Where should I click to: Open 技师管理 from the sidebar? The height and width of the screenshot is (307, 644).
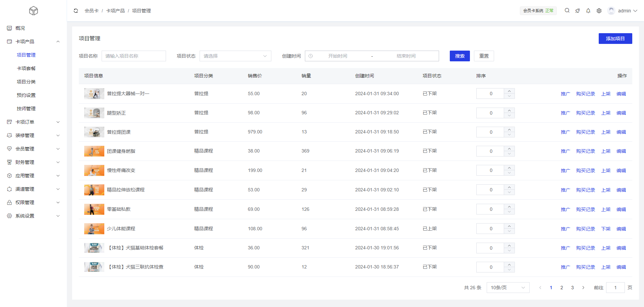pyautogui.click(x=26, y=109)
